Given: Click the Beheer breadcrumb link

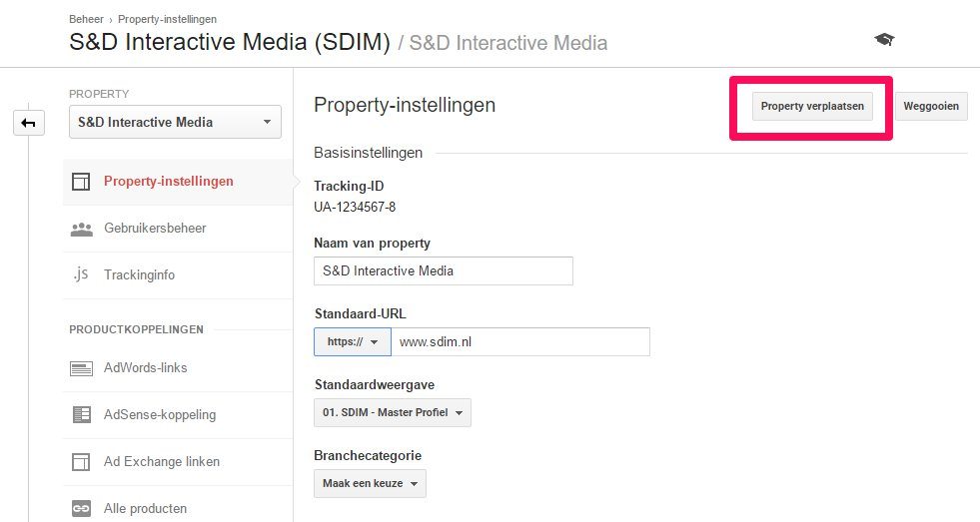Looking at the screenshot, I should tap(86, 19).
